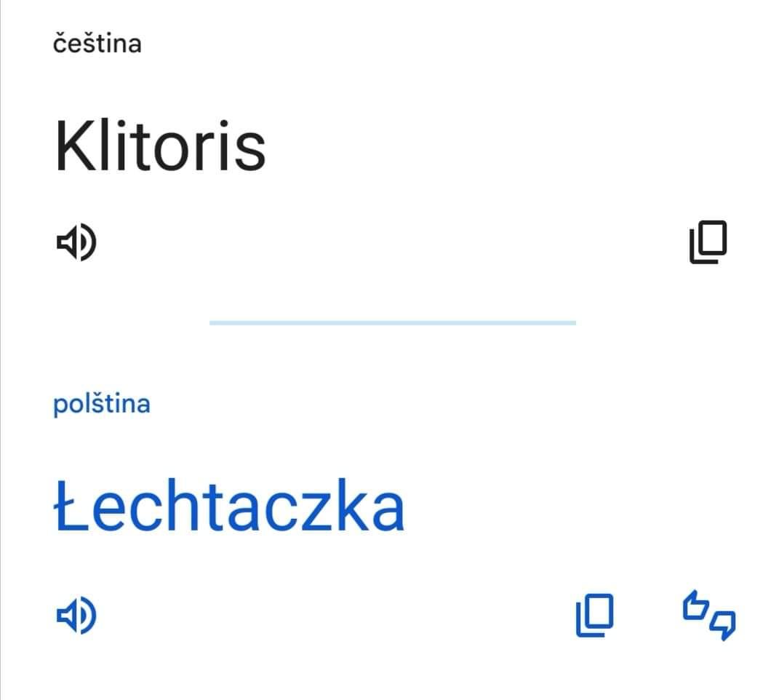Open the čeština source language selector

point(97,44)
